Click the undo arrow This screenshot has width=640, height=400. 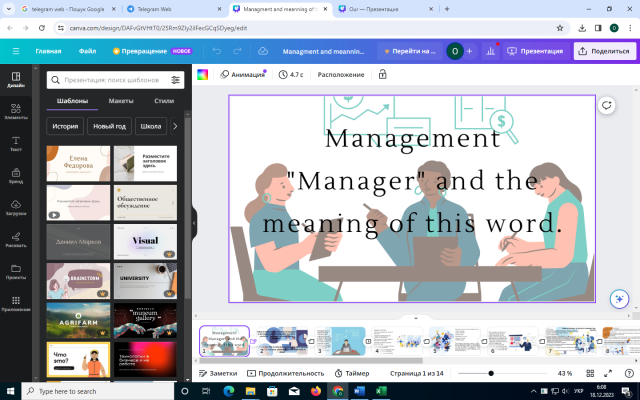click(x=217, y=51)
